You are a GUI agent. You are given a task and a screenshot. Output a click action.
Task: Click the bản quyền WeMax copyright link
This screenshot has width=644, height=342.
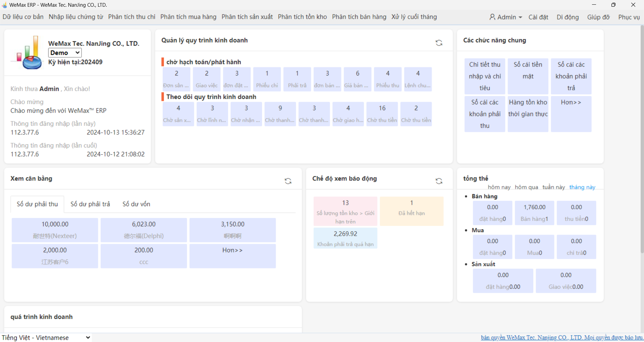tap(561, 338)
